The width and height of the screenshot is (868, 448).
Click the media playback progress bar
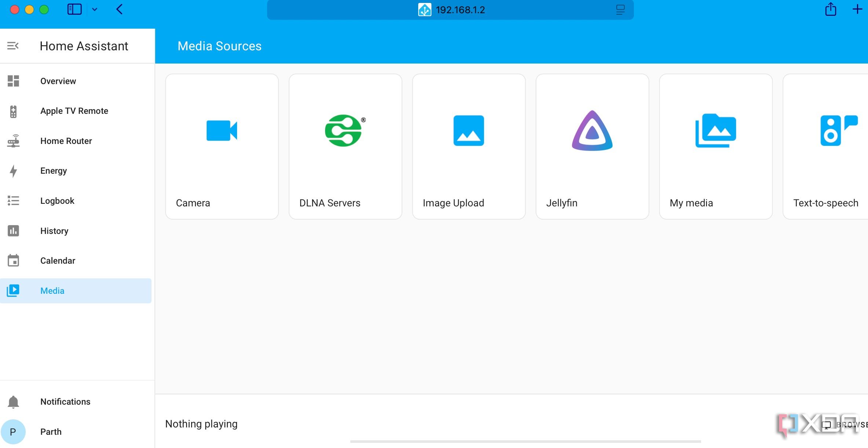coord(525,441)
